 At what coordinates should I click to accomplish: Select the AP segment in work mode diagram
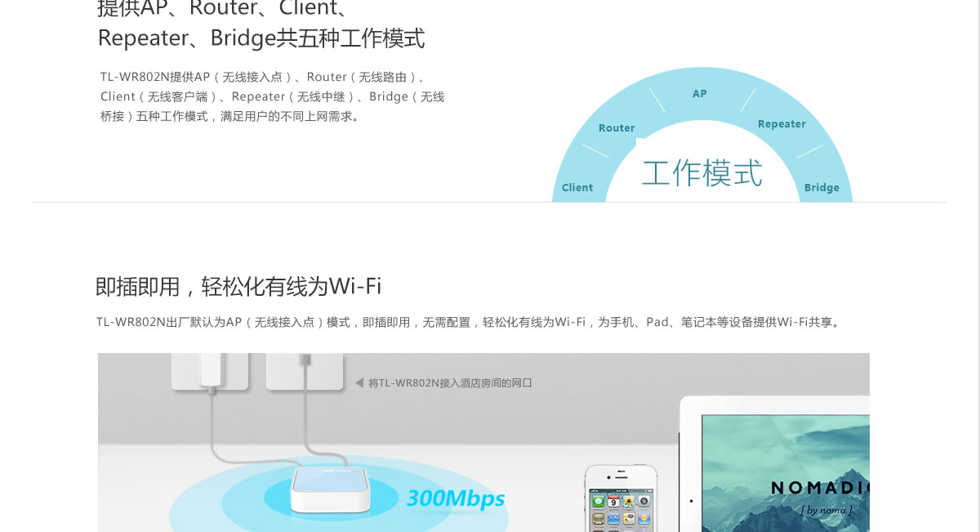pyautogui.click(x=700, y=93)
